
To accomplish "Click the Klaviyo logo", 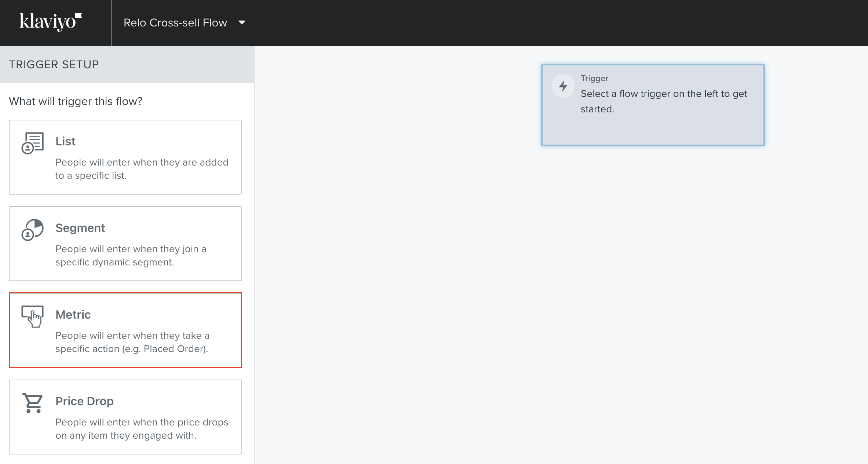I will (x=51, y=22).
